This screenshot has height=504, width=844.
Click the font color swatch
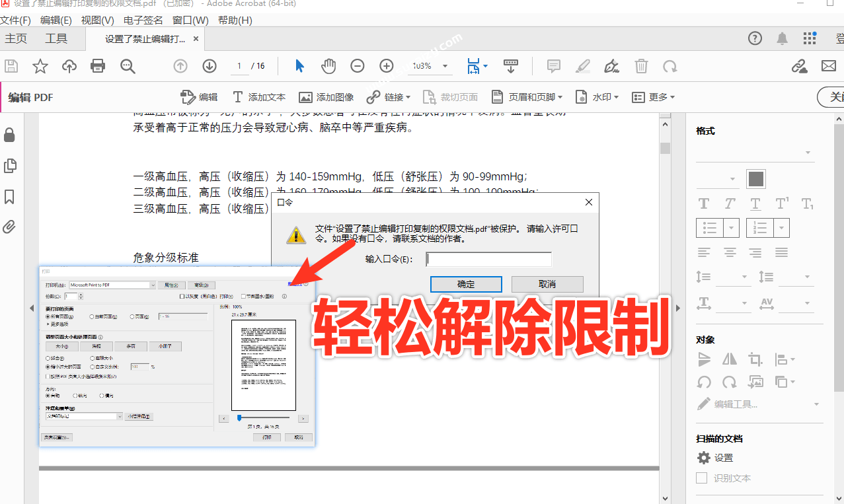[x=755, y=178]
